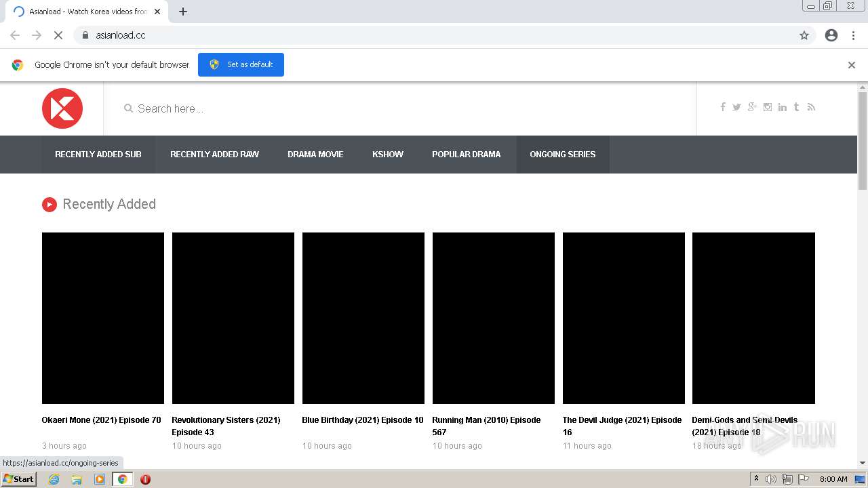This screenshot has height=488, width=868.
Task: Open The Devil Judge Episode 16 thumbnail
Action: pos(624,319)
